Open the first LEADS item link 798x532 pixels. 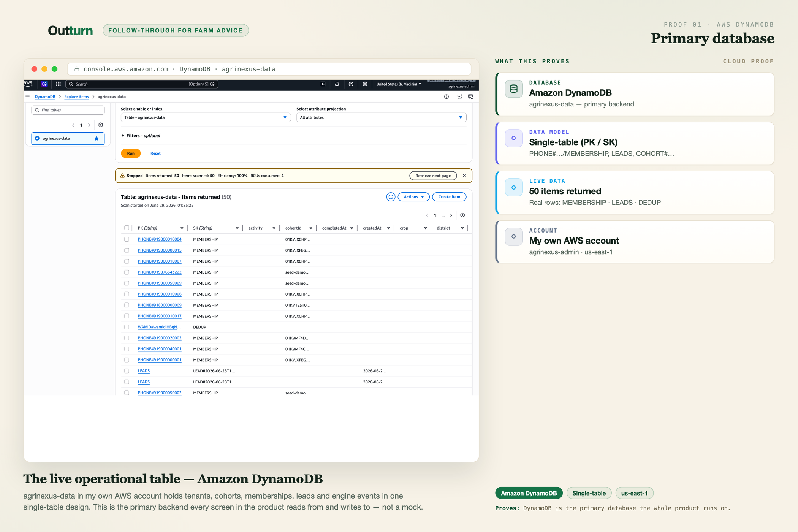coord(144,371)
